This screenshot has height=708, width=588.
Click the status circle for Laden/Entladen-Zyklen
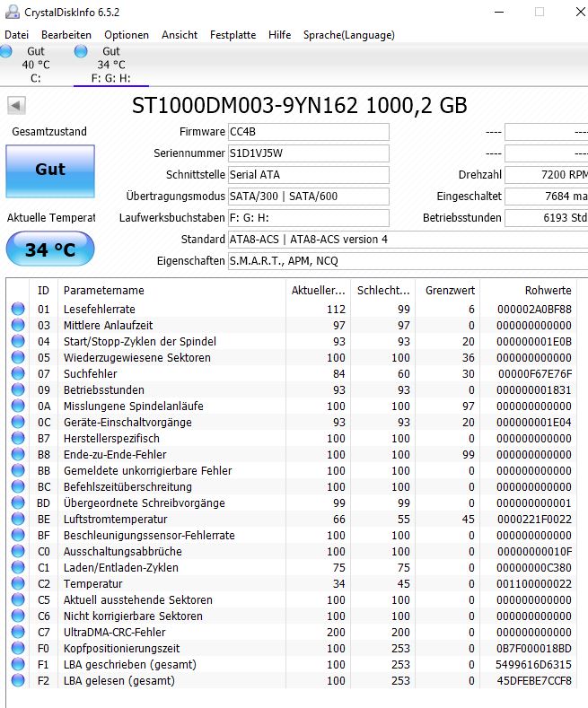click(18, 568)
